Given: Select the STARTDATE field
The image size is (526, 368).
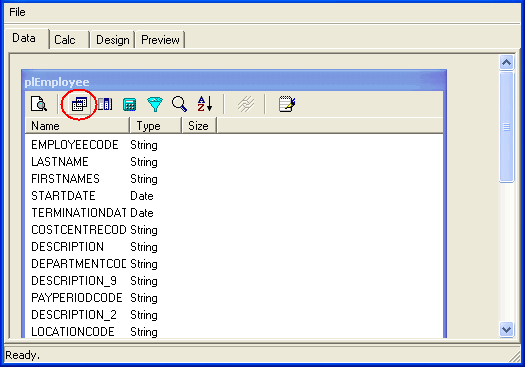Looking at the screenshot, I should tap(63, 196).
